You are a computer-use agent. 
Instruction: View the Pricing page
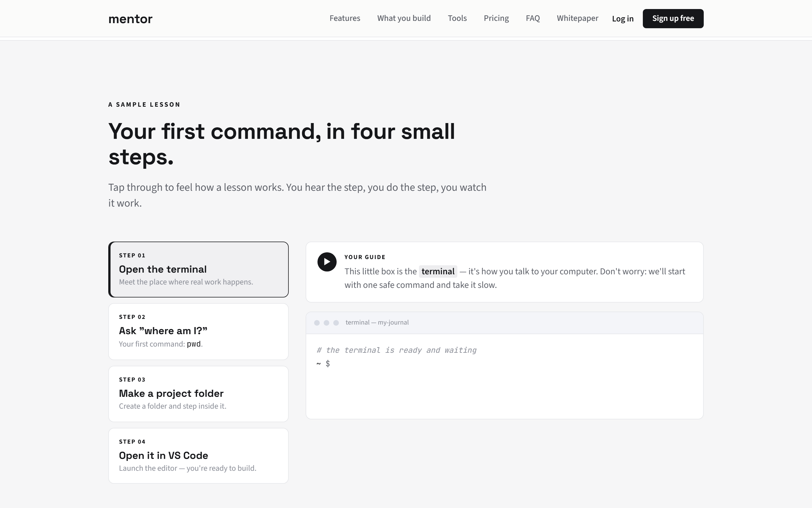coord(496,18)
